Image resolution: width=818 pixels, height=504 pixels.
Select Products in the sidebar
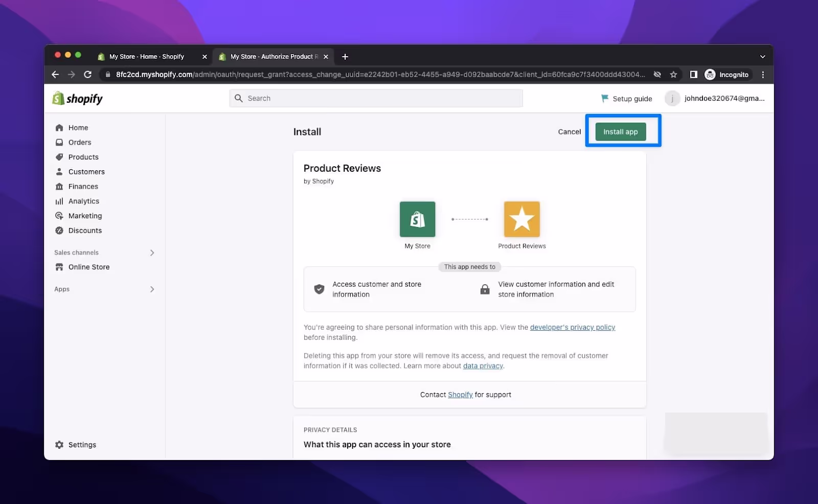tap(83, 157)
